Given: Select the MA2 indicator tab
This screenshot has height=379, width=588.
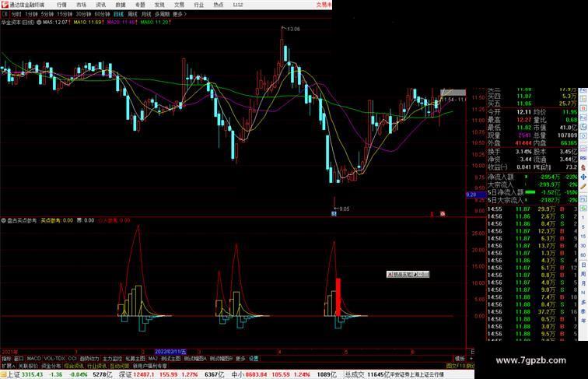Looking at the screenshot, I should pos(153,359).
